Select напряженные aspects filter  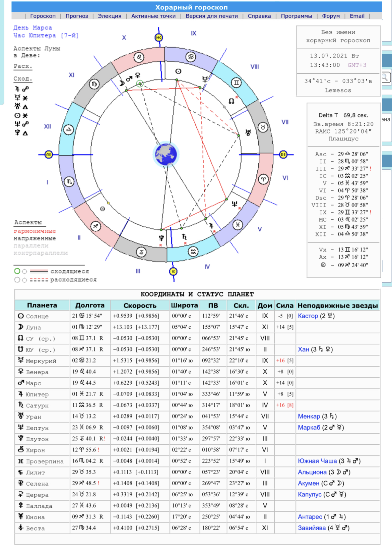(x=35, y=238)
